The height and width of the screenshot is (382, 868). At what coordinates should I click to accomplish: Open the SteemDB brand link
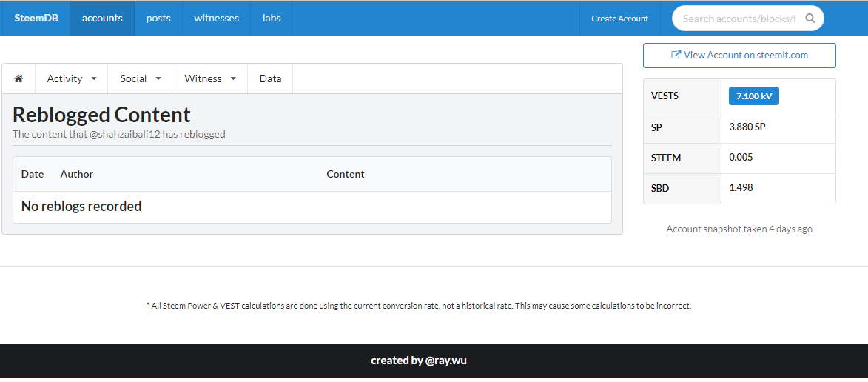[36, 18]
